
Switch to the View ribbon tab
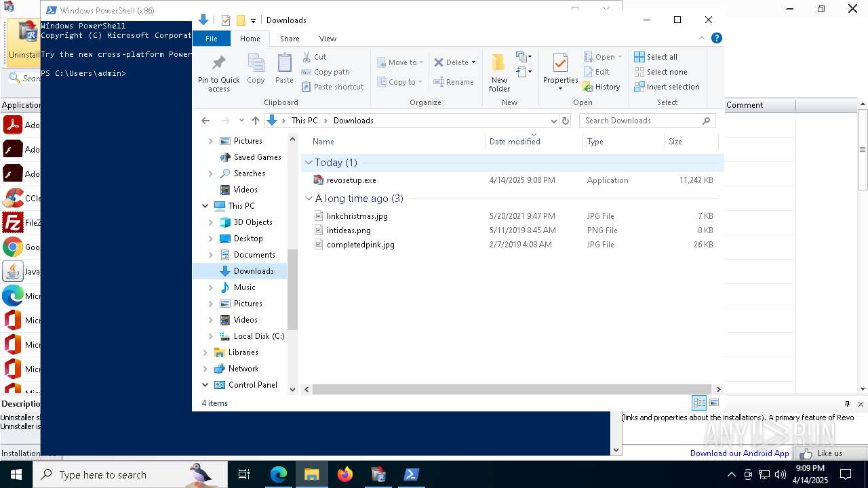(x=328, y=39)
